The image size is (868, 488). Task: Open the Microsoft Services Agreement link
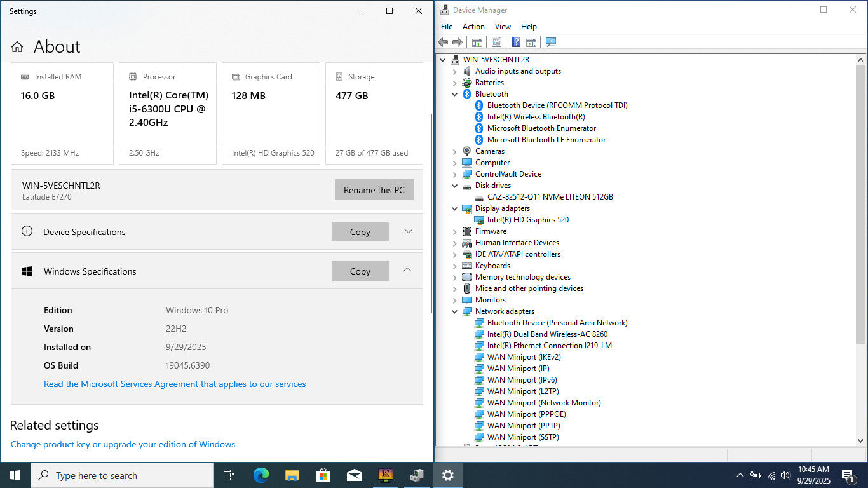tap(175, 384)
